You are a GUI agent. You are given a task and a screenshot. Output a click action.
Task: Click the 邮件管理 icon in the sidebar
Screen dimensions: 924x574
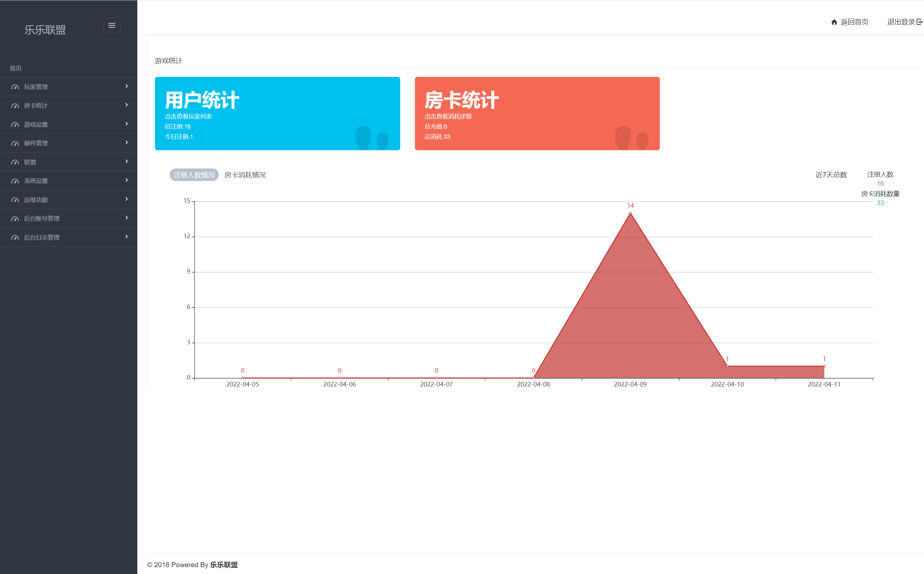point(15,143)
